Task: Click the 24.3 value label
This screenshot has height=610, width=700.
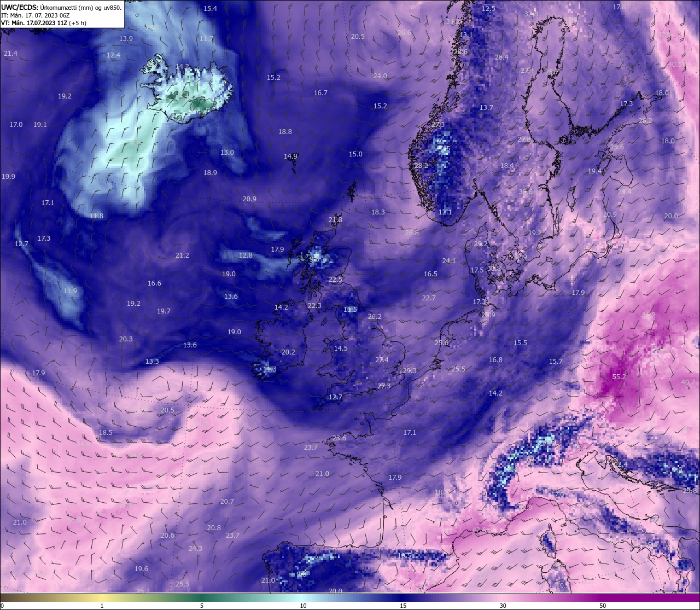Action: pos(195,549)
